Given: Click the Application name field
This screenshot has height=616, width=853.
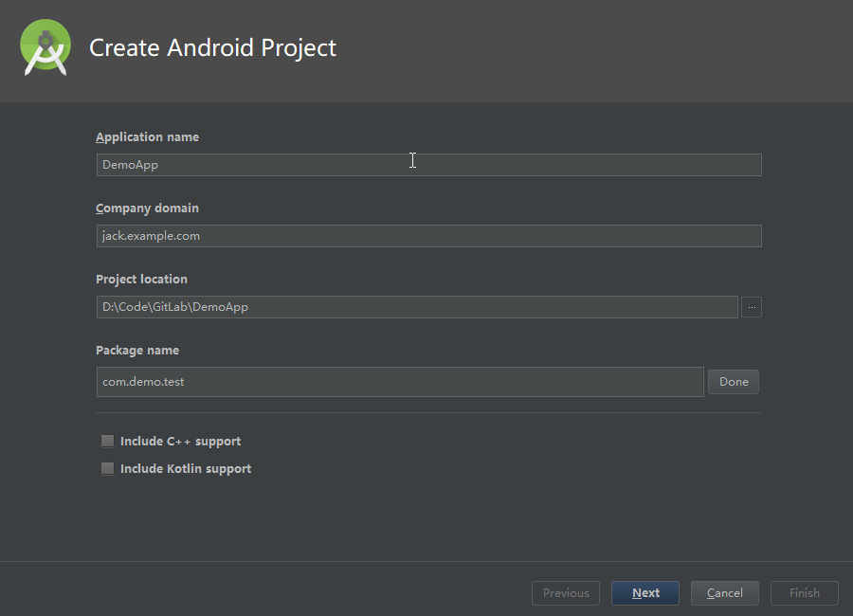Looking at the screenshot, I should [x=428, y=165].
